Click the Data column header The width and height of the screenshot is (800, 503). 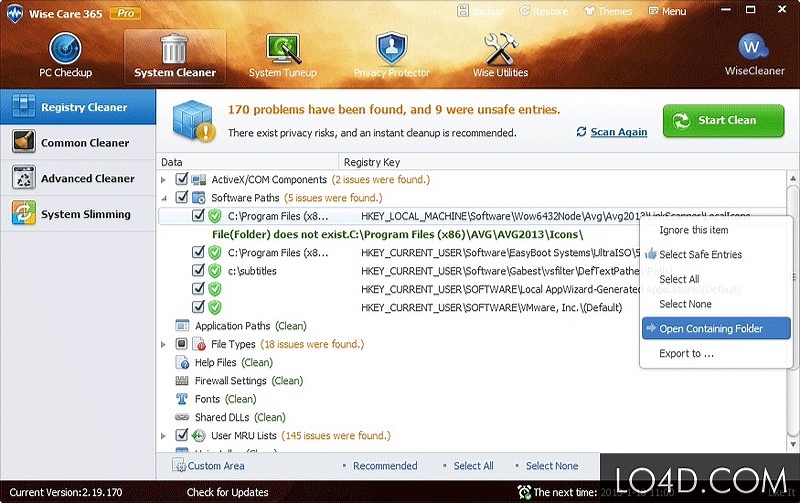(x=247, y=162)
